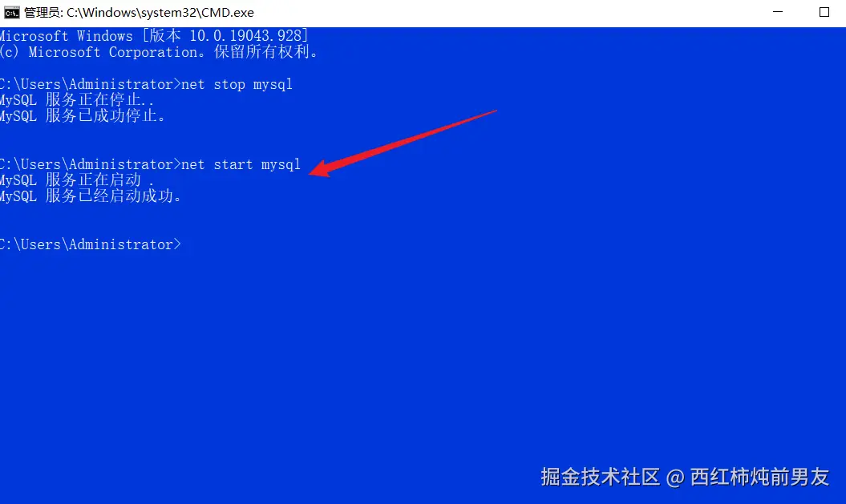The width and height of the screenshot is (846, 504).
Task: Click the @ symbol in watermark
Action: pyautogui.click(x=675, y=478)
